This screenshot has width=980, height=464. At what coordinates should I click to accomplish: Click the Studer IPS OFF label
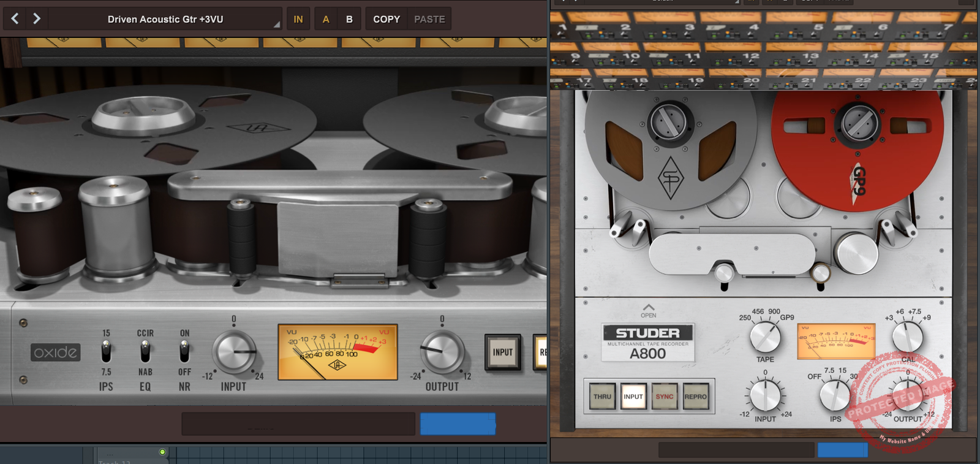[x=814, y=376]
